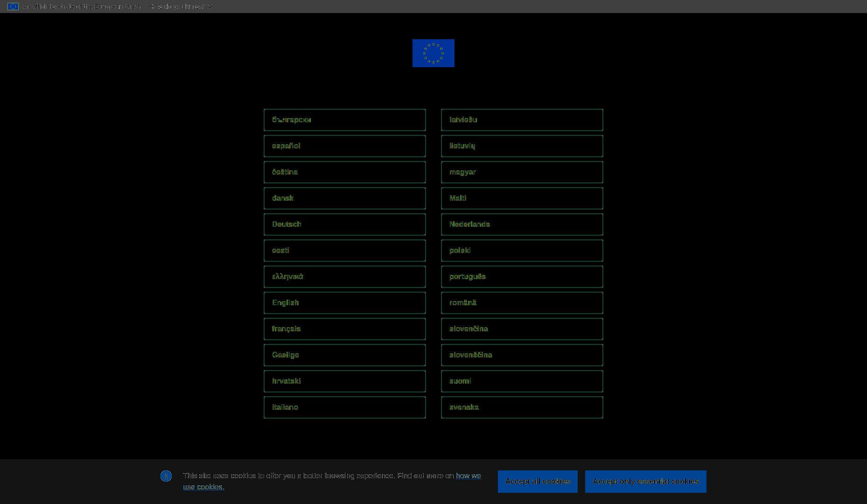This screenshot has height=504, width=867.
Task: Choose dansk language option
Action: pos(345,198)
